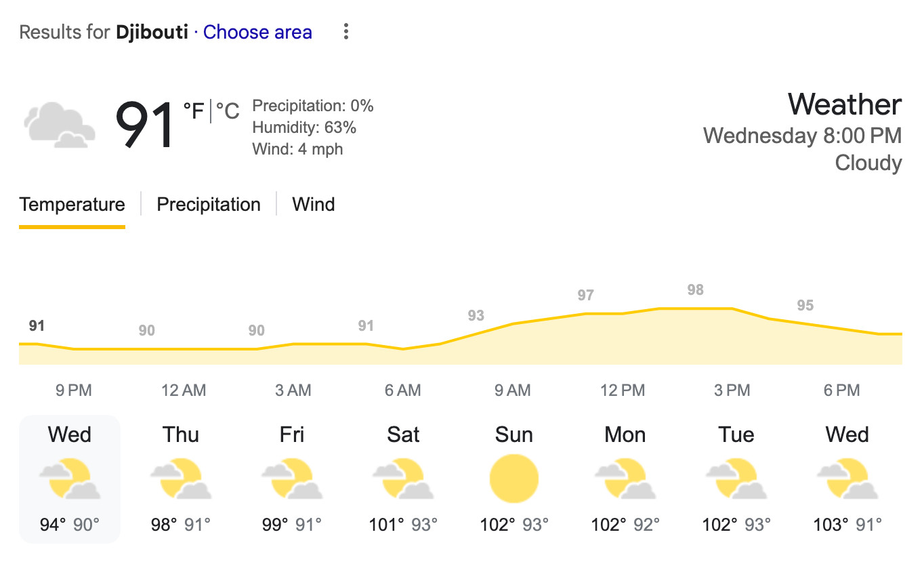Click the 98 peak on temperature graph
The width and height of the screenshot is (924, 564).
coord(696,291)
